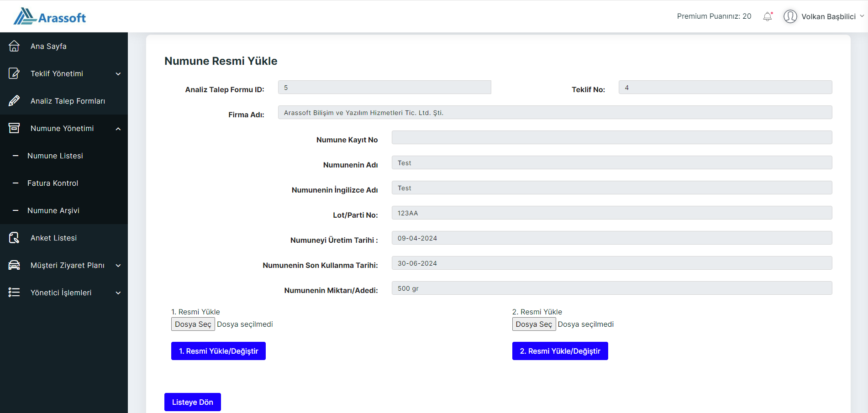
Task: Click the user avatar icon
Action: tap(790, 16)
